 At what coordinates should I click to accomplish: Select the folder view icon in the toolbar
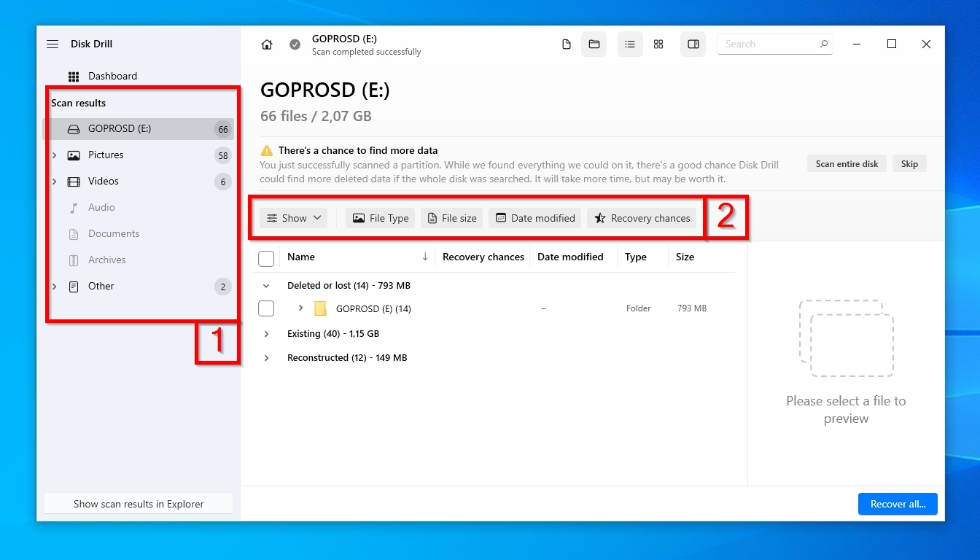594,44
